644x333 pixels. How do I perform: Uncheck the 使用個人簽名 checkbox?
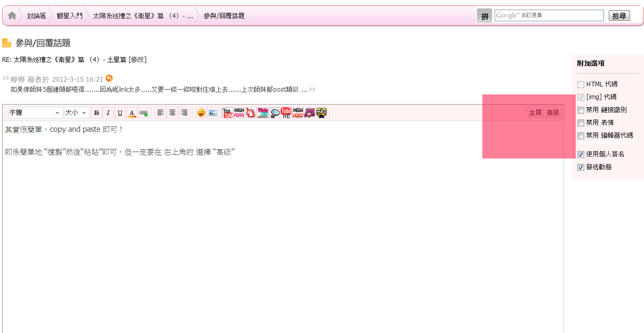click(x=580, y=154)
